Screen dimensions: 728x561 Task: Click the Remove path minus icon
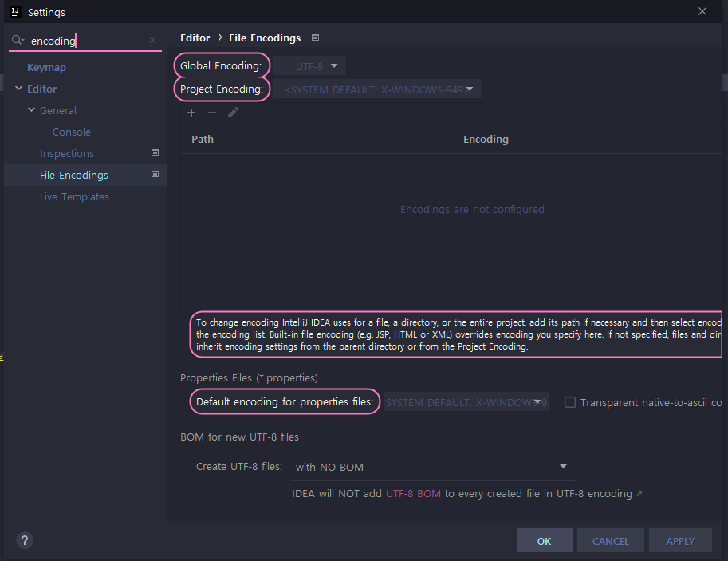[x=212, y=113]
